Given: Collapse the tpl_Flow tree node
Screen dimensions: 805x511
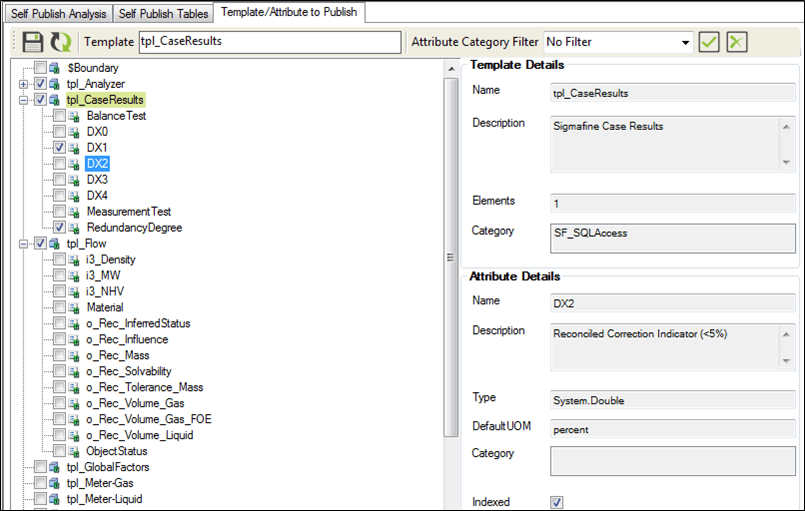Looking at the screenshot, I should (23, 243).
